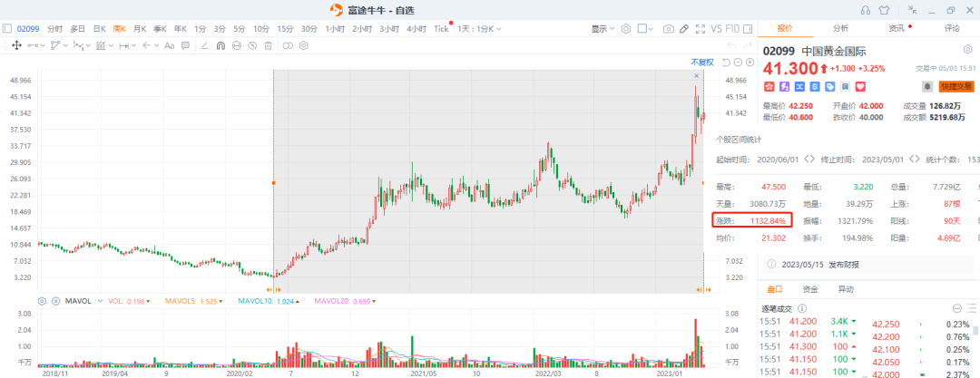Open the 不复权 adjustment selector
This screenshot has height=378, width=980.
coord(701,62)
